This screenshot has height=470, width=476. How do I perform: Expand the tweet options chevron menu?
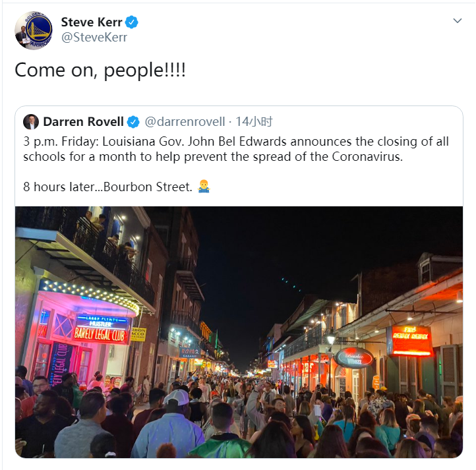click(x=457, y=20)
